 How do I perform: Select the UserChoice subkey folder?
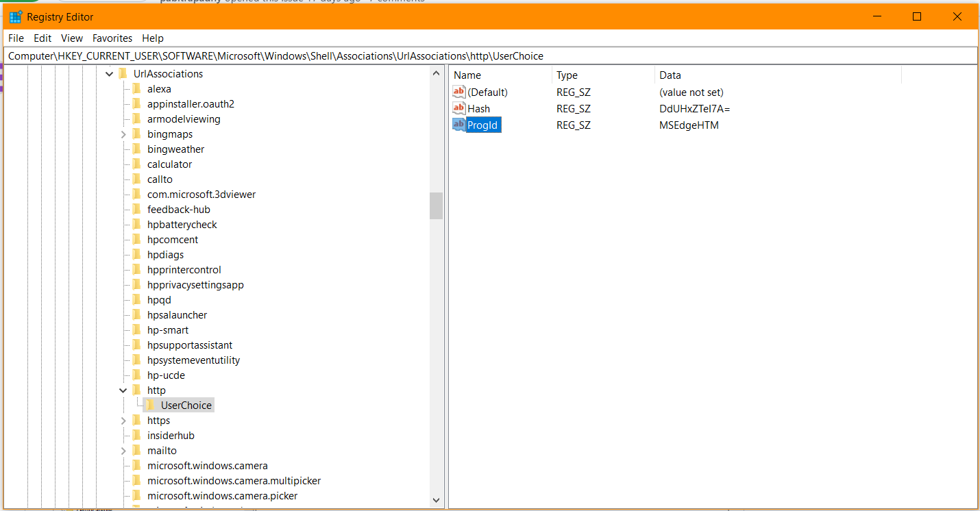pos(186,405)
